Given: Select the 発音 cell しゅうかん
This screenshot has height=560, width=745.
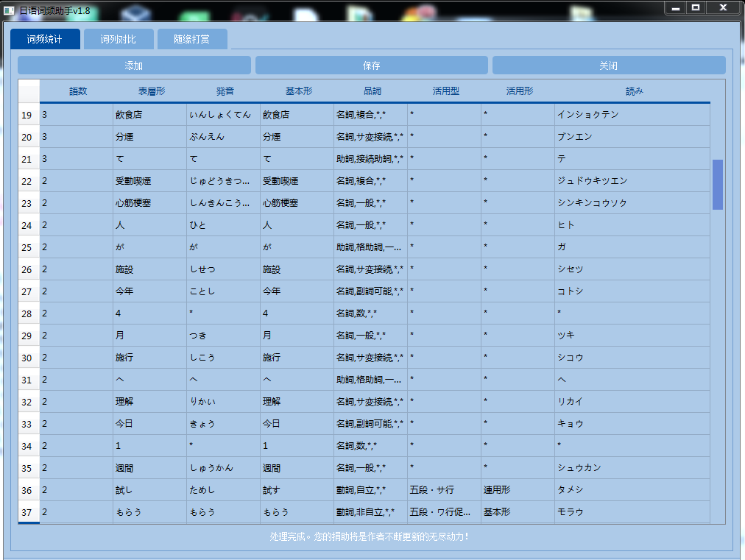Looking at the screenshot, I should pos(223,468).
